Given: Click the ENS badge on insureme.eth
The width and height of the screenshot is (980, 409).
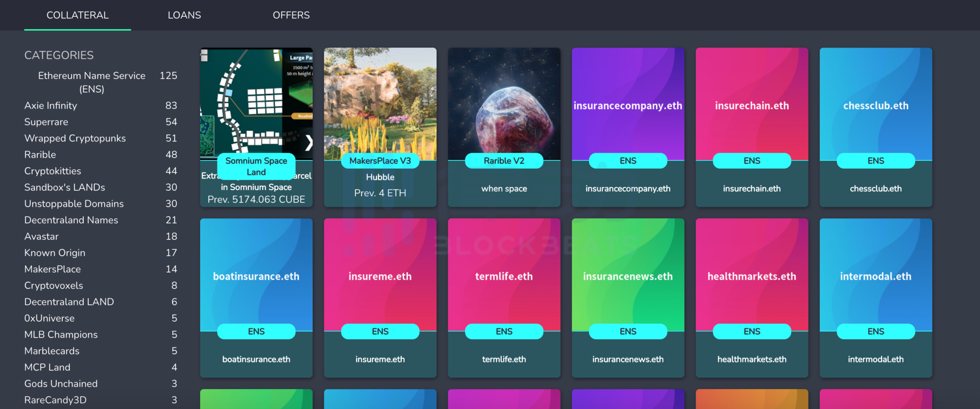Looking at the screenshot, I should click(380, 331).
